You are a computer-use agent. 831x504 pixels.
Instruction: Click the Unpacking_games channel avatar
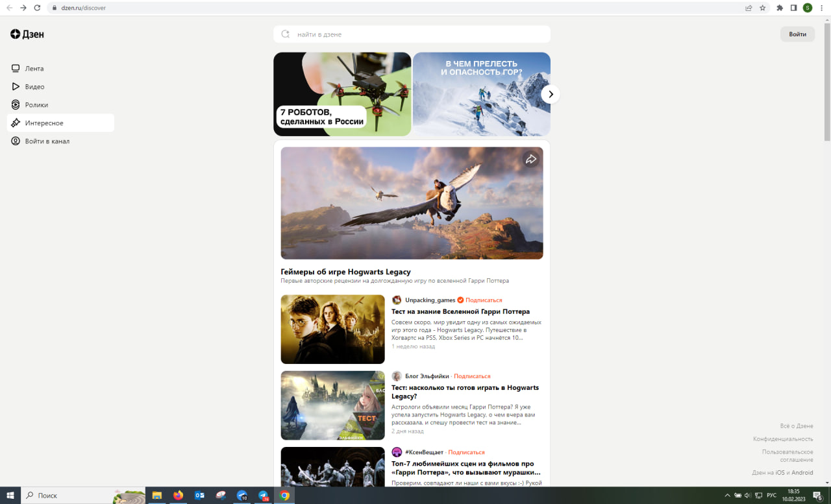coord(397,300)
